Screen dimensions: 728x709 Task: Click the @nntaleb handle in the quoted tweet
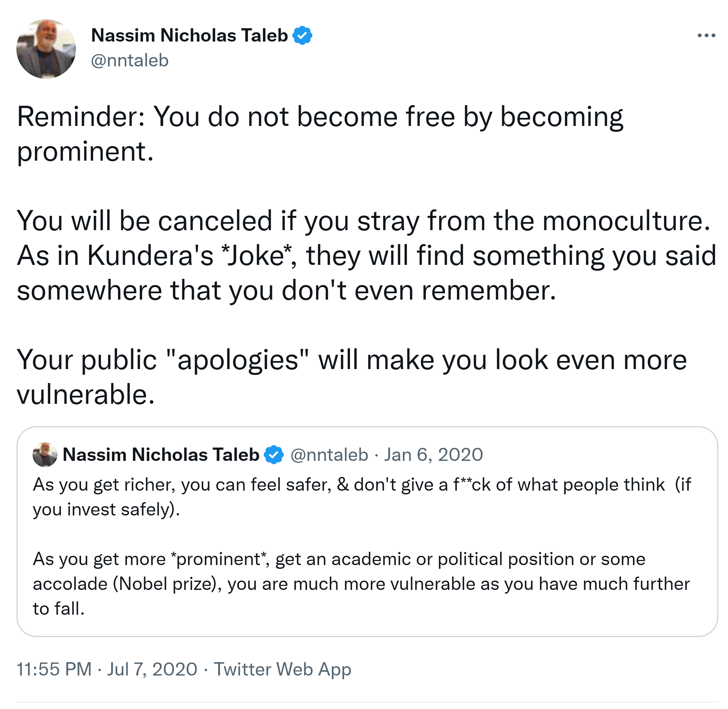(x=329, y=455)
